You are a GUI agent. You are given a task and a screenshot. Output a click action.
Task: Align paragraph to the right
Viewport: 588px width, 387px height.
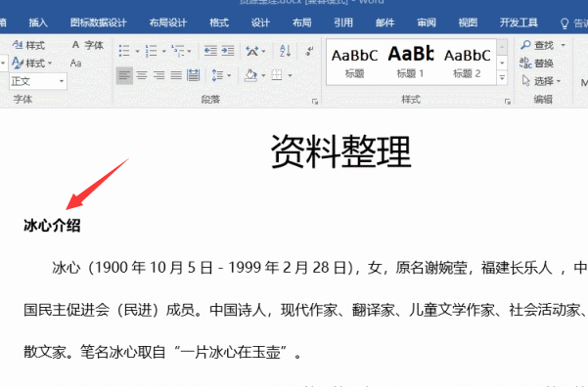[x=159, y=75]
